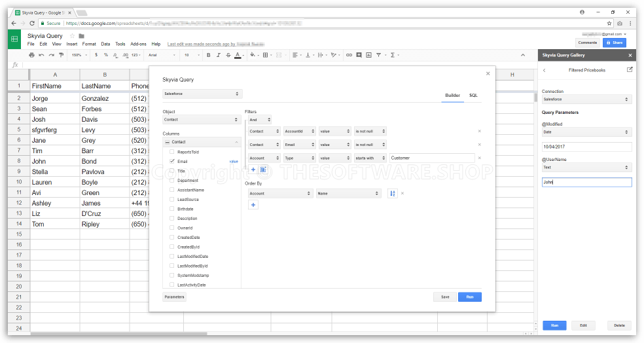Click the Delete button in gallery
This screenshot has width=644, height=343.
pos(619,325)
